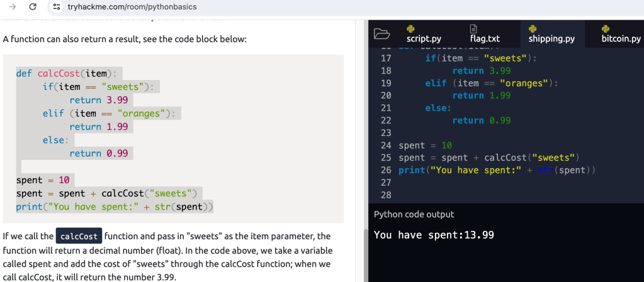This screenshot has width=644, height=282.
Task: Click the text file icon above flag.txt
Action: (473, 28)
